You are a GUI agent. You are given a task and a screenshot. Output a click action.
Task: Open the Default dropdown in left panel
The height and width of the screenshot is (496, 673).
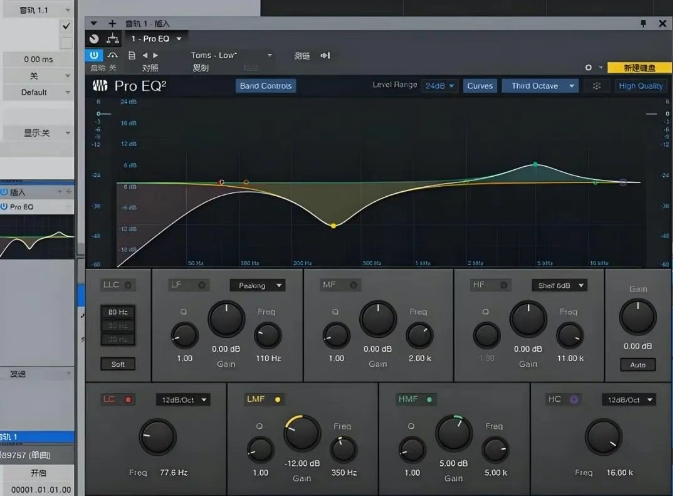tap(37, 92)
